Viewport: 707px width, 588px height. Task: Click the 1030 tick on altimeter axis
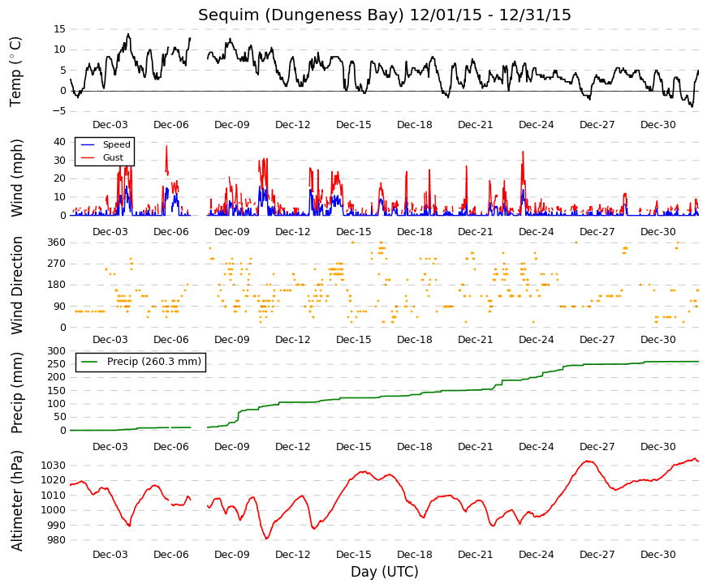[x=54, y=466]
